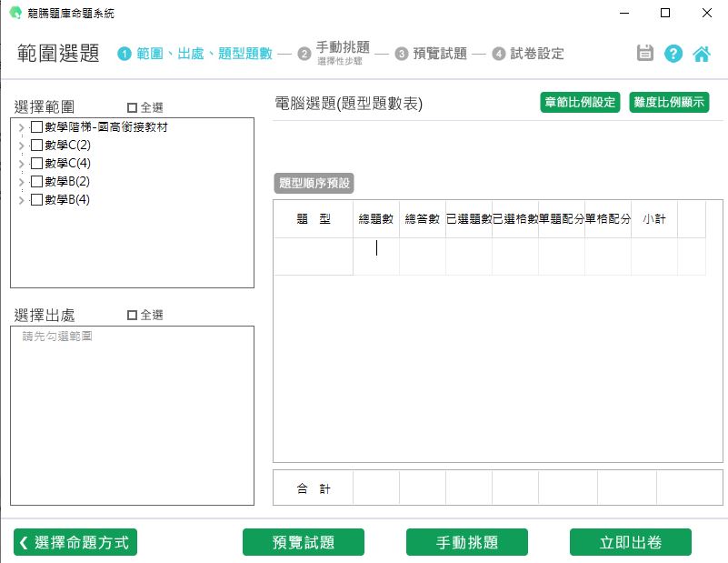Image resolution: width=728 pixels, height=563 pixels.
Task: Open 章節比例設定 settings
Action: (x=579, y=102)
